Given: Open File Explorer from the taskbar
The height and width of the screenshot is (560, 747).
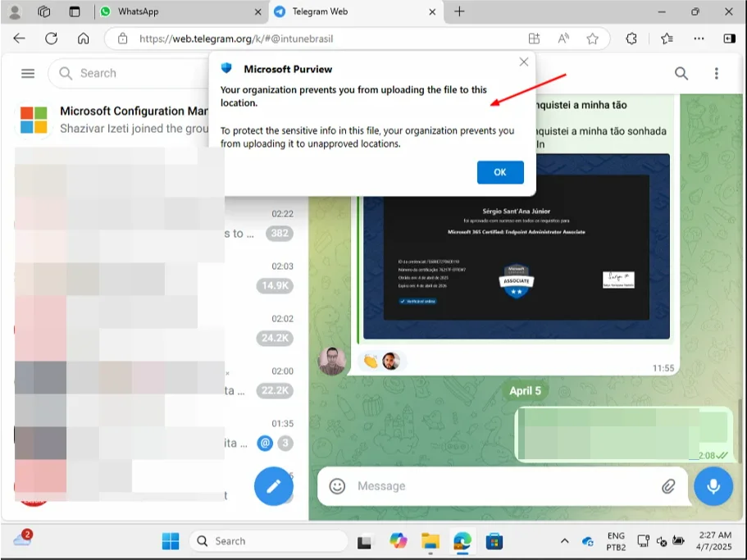Looking at the screenshot, I should point(430,541).
